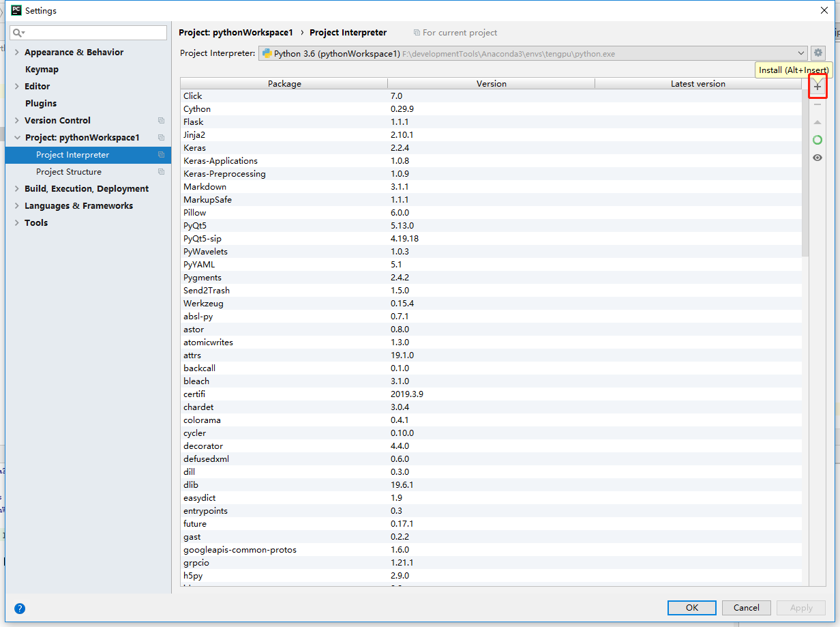This screenshot has height=627, width=840.
Task: Click the Install package plus icon
Action: coord(817,87)
